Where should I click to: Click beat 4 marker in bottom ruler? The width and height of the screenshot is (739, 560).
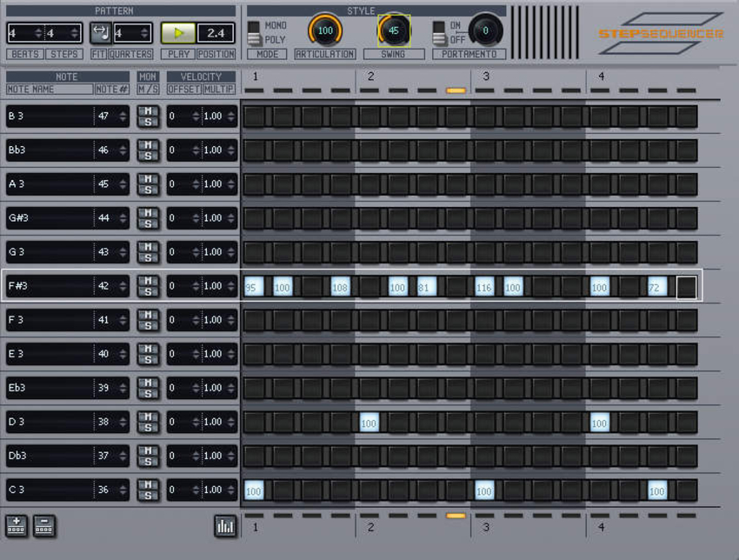[601, 527]
